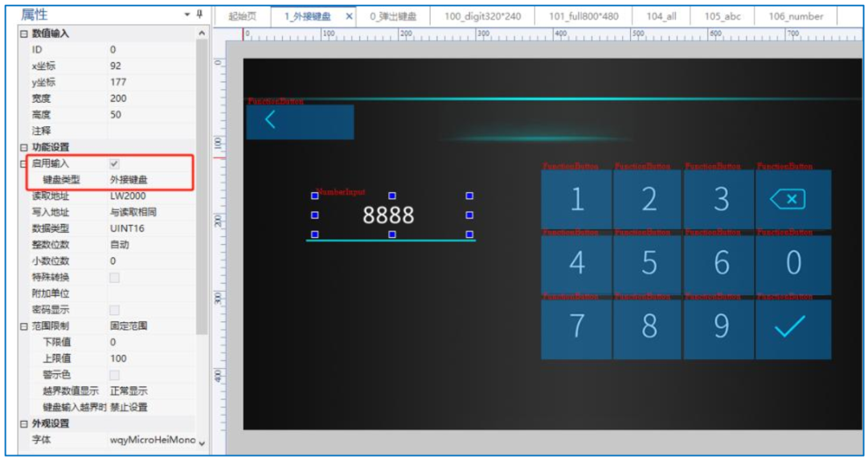Edit the 读取地址 value LW2000
This screenshot has height=462, width=868.
click(128, 196)
